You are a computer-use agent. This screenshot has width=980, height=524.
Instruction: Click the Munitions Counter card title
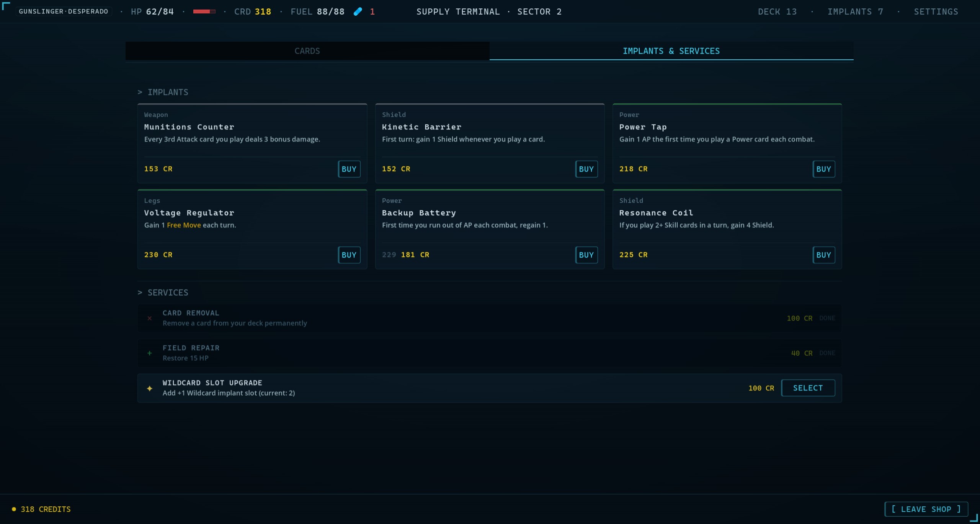click(x=189, y=127)
